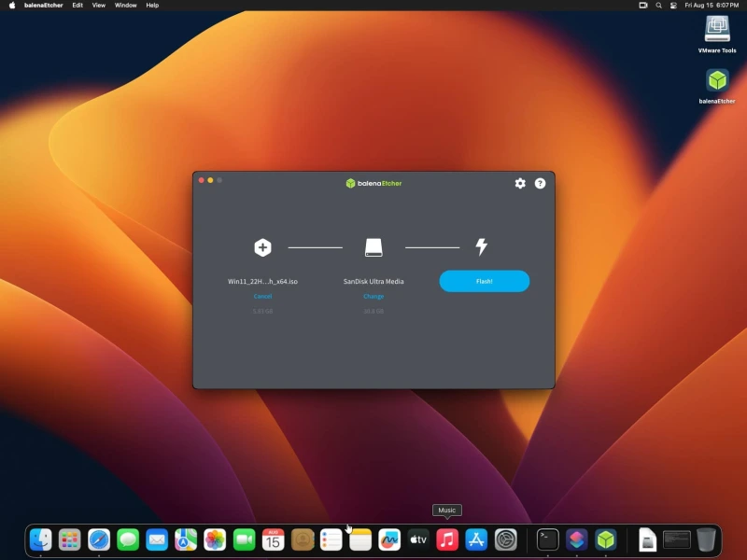The image size is (747, 560).
Task: Open Maps from the Dock
Action: click(186, 540)
